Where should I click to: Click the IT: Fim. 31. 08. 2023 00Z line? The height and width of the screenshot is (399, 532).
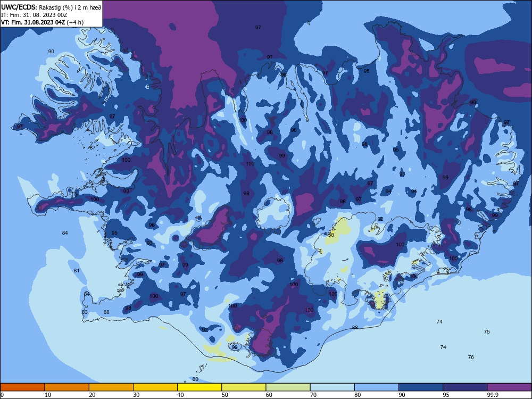(x=34, y=15)
